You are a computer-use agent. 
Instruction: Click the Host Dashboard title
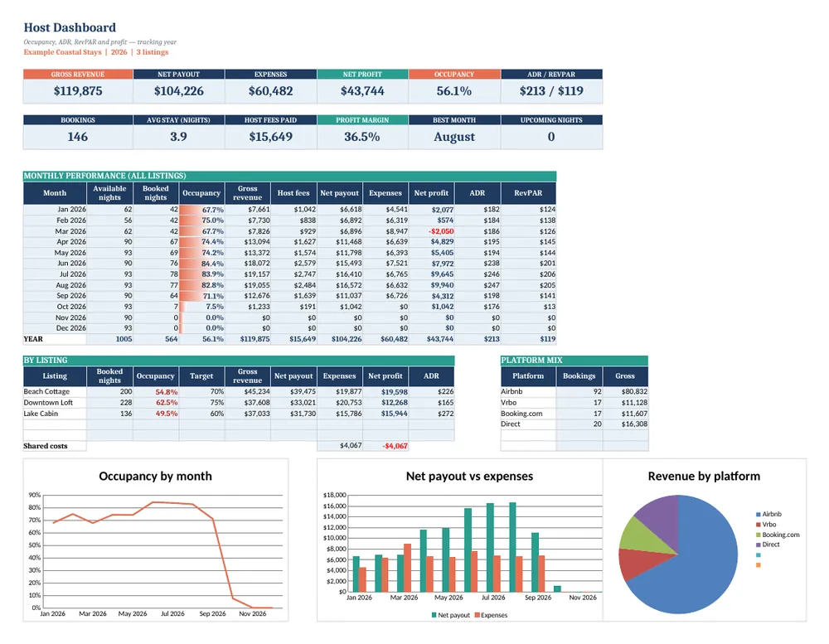(70, 27)
